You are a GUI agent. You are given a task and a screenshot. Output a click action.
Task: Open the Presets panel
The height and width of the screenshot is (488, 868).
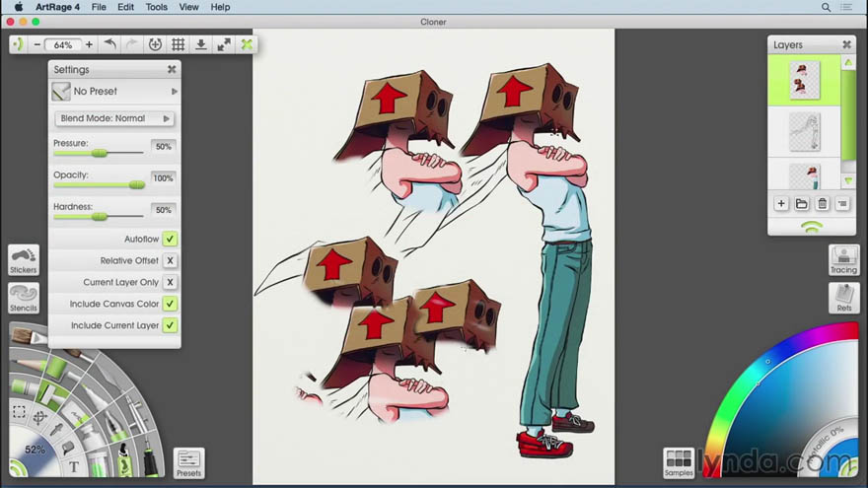(188, 463)
